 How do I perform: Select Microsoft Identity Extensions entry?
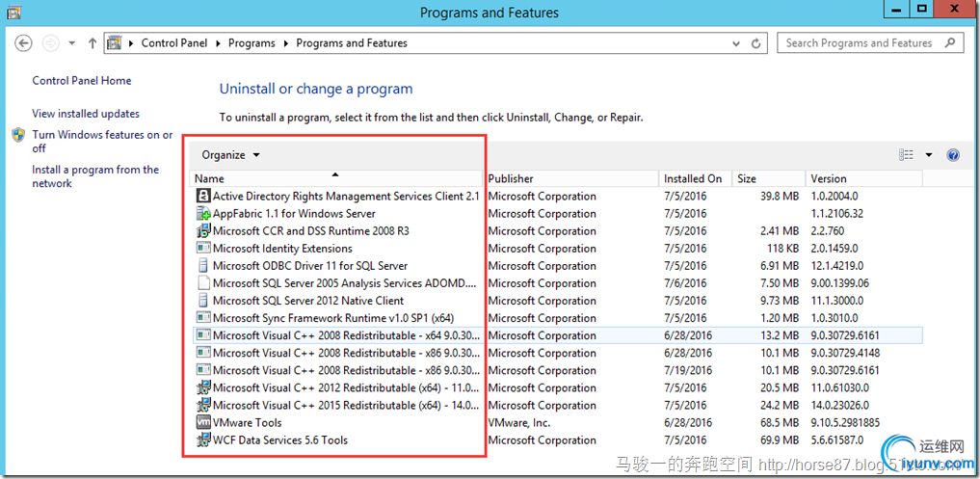pyautogui.click(x=282, y=249)
